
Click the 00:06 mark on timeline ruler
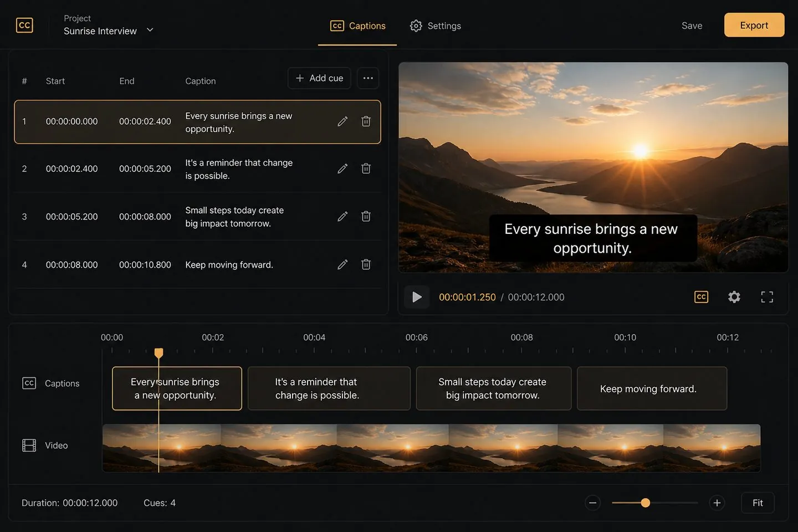pos(416,337)
